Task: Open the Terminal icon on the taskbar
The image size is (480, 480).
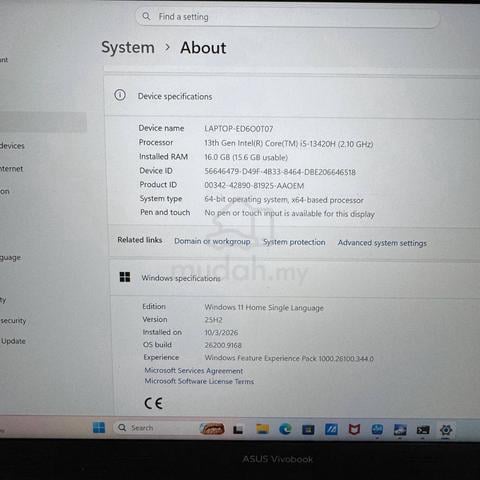Action: pos(423,430)
